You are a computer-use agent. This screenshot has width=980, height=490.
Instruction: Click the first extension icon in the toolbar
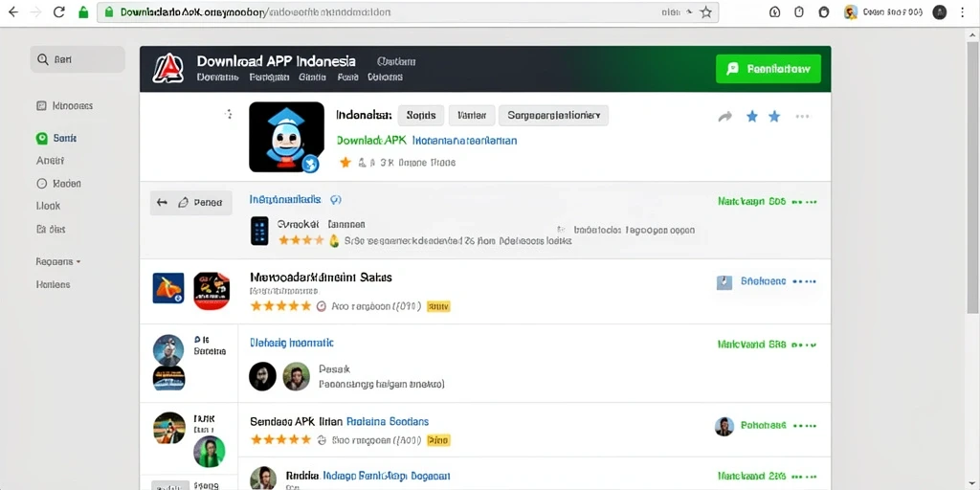[x=775, y=11]
